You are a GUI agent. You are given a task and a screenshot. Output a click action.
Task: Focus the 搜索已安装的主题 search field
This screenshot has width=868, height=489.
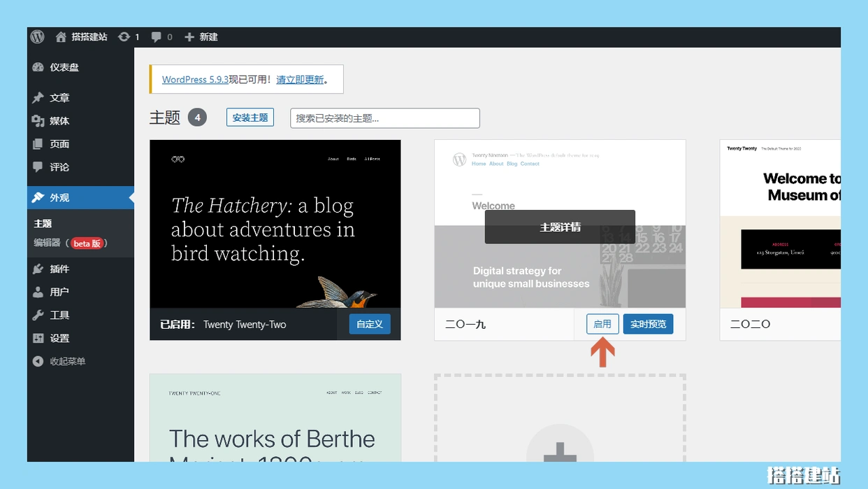coord(384,118)
